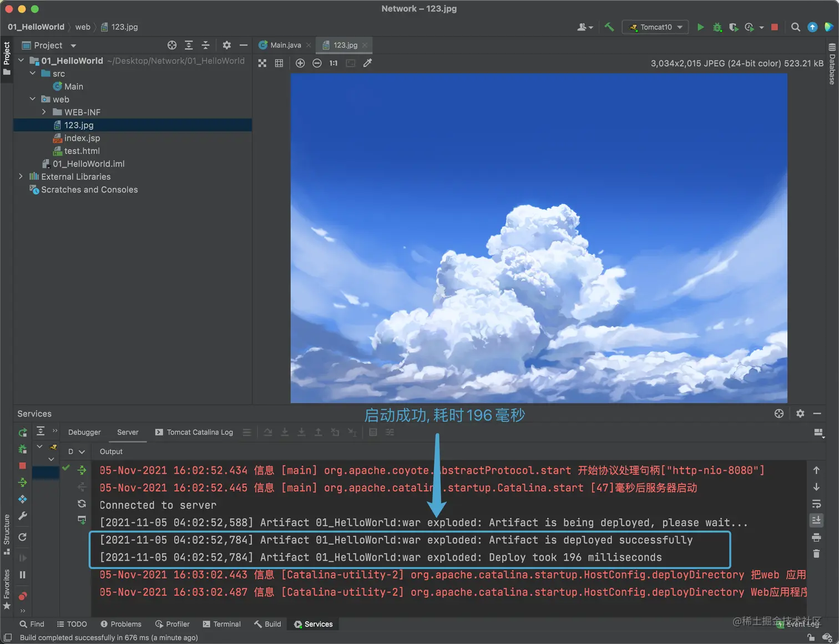Zoom out on 123.jpg with the minus icon

tap(317, 63)
